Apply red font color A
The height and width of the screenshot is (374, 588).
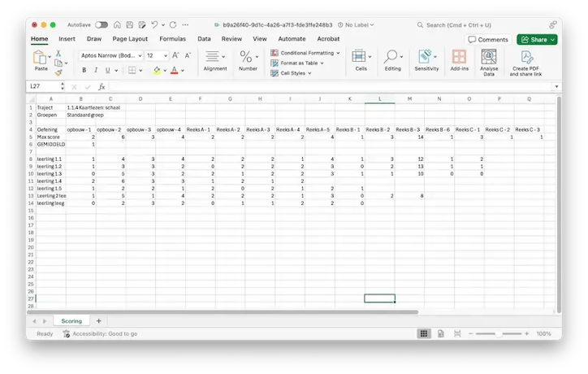pyautogui.click(x=174, y=70)
